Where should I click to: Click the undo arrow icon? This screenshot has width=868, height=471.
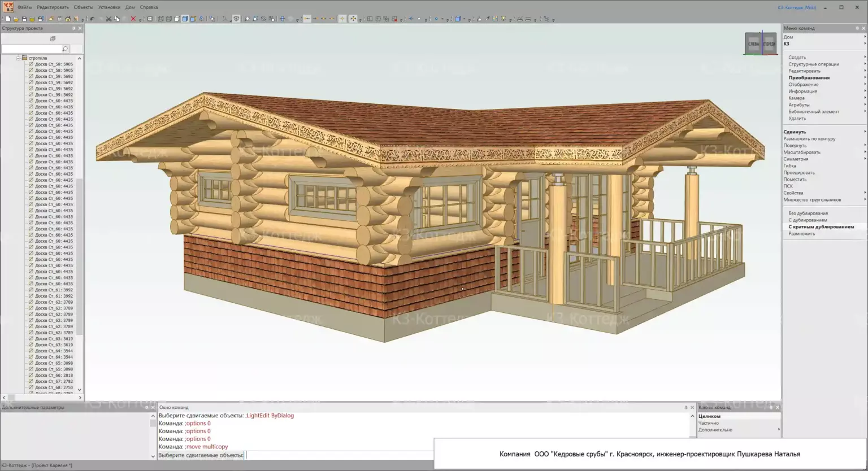(x=92, y=19)
